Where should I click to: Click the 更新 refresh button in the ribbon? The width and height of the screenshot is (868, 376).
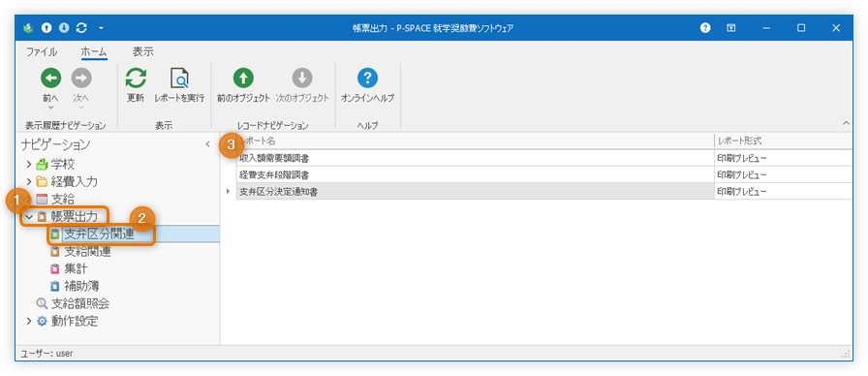[136, 86]
